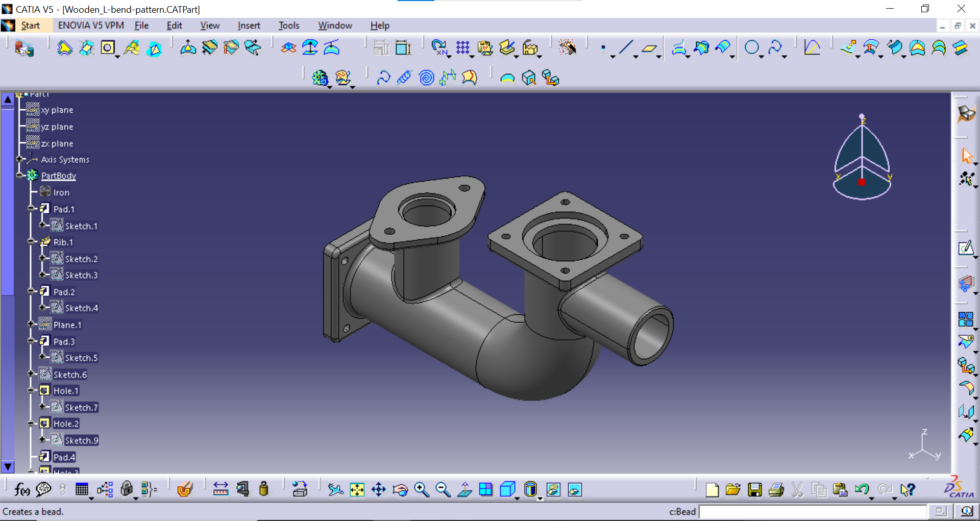
Task: Expand the Sketch.1 tree node
Action: (42, 225)
